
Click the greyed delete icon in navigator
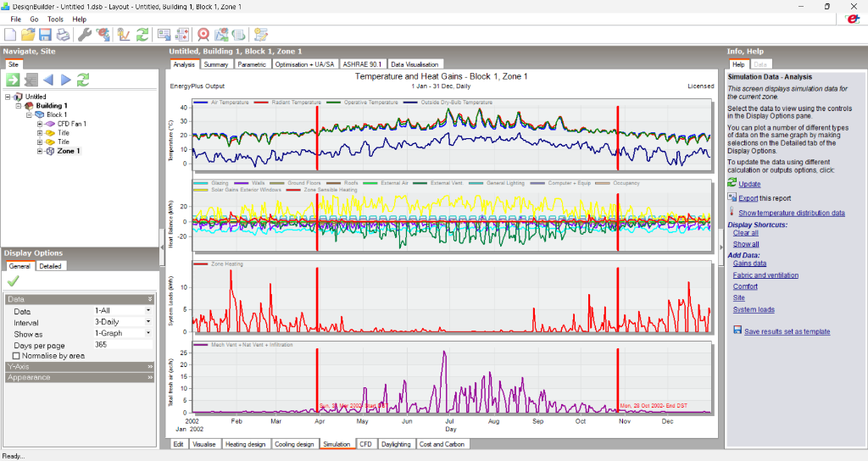[x=31, y=80]
